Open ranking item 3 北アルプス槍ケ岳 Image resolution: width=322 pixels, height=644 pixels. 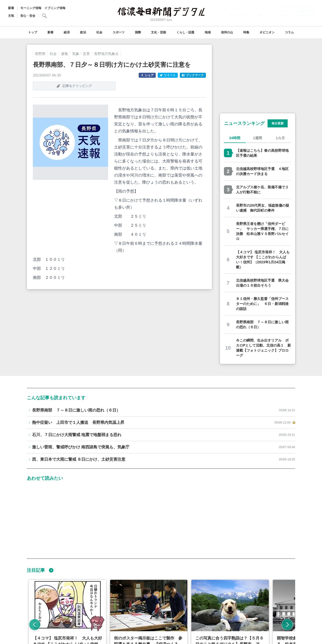click(x=258, y=190)
